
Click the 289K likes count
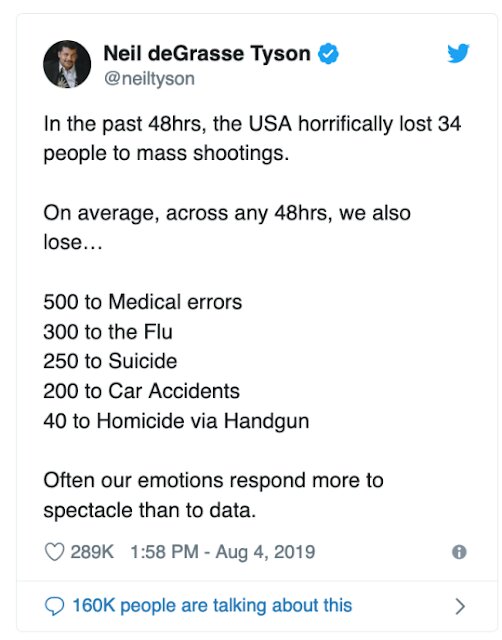coord(92,552)
